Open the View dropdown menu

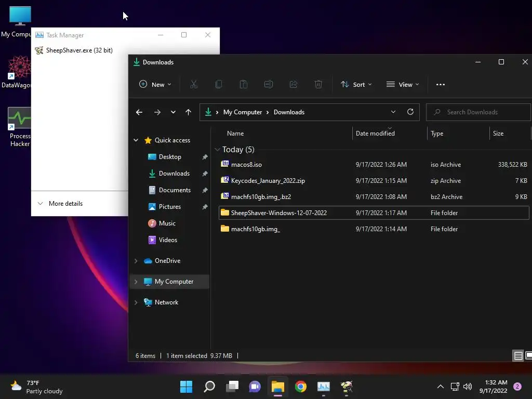pos(403,85)
